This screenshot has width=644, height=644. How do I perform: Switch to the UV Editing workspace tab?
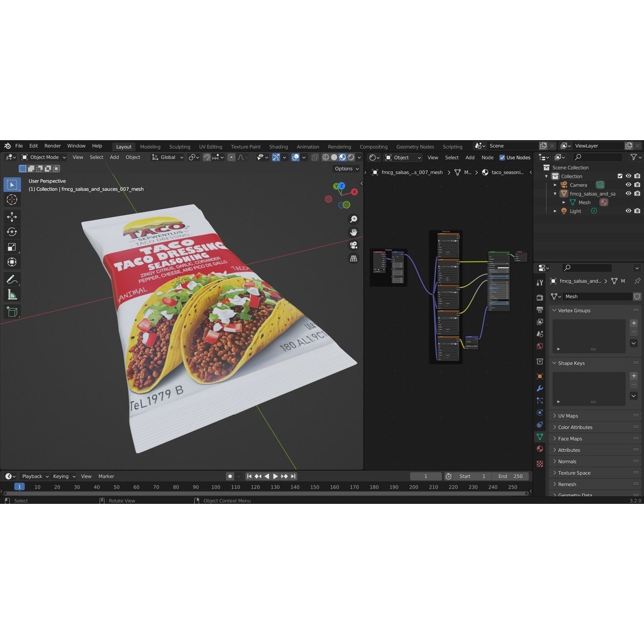coord(210,147)
